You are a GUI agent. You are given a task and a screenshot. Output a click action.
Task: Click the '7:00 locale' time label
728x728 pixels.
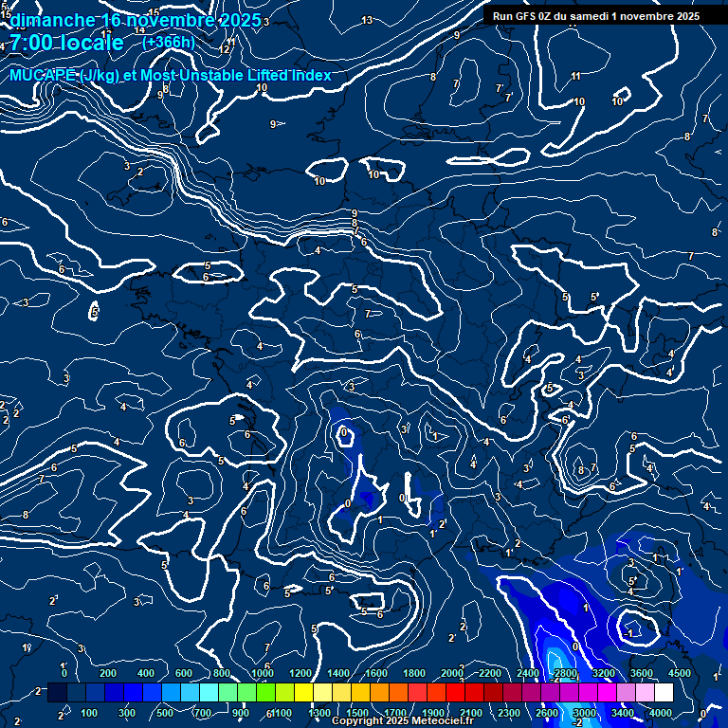coord(67,43)
